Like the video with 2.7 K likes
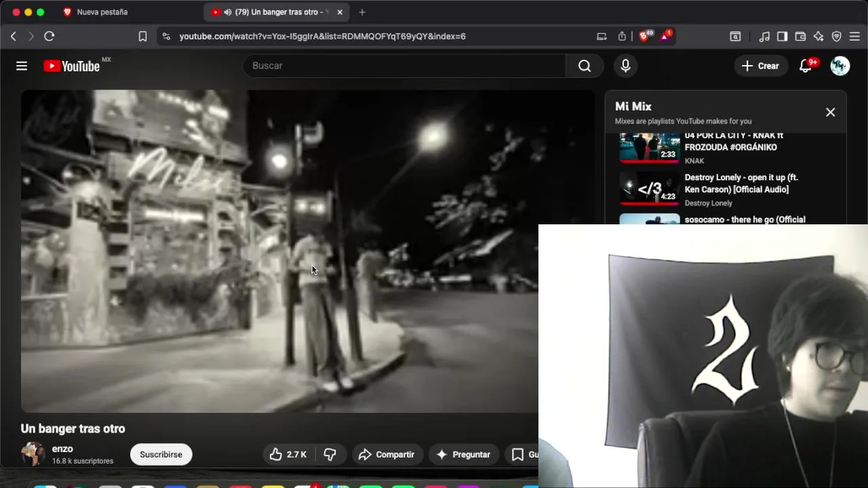The height and width of the screenshot is (488, 868). pos(288,455)
